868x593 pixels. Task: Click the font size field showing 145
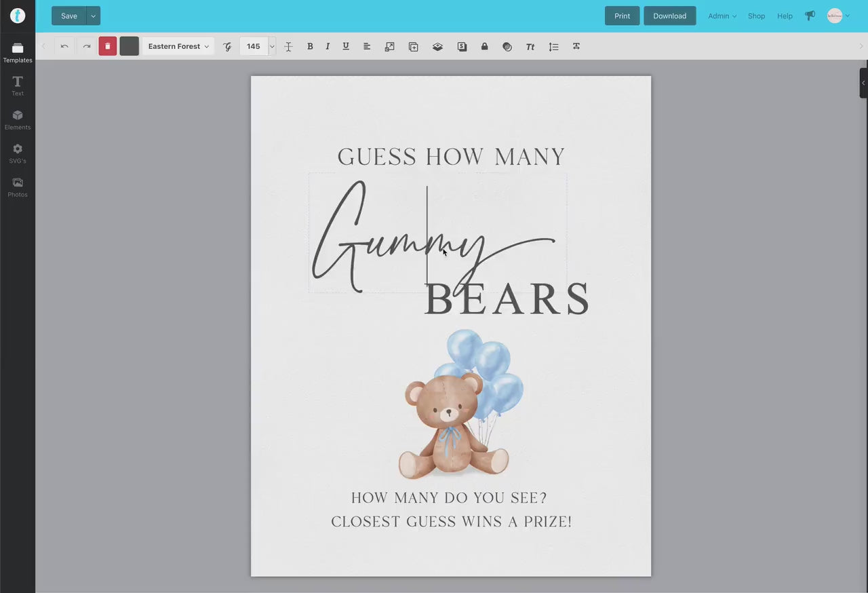(254, 46)
